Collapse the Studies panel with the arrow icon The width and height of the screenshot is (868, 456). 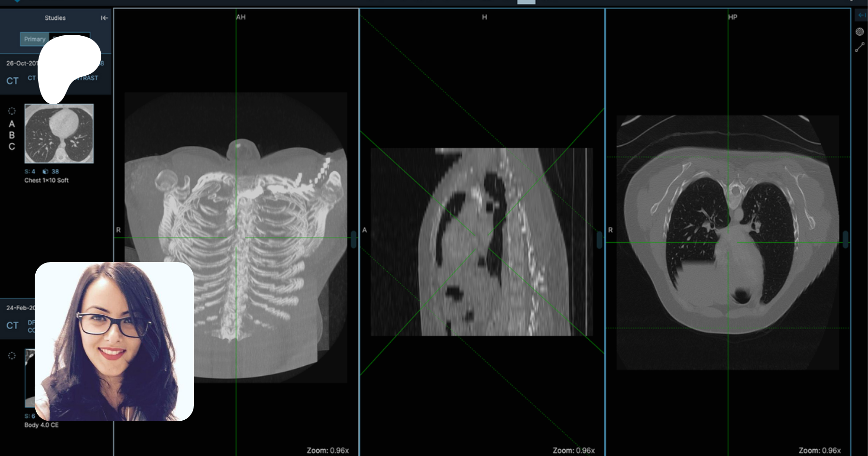(x=104, y=18)
